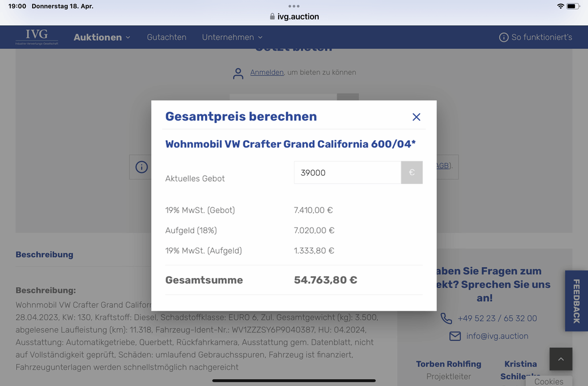
Task: Click the padlock icon in the address bar
Action: 272,17
